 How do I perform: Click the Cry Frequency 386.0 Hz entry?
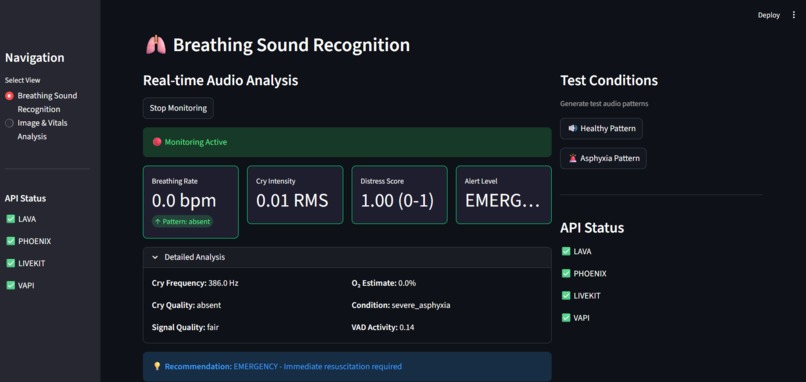(195, 283)
